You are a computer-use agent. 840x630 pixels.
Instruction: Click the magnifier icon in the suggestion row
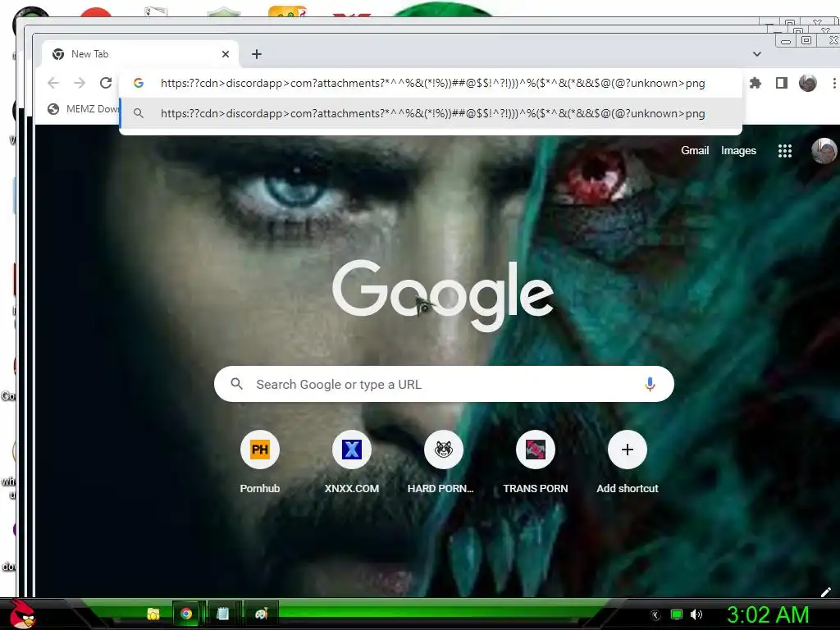138,113
